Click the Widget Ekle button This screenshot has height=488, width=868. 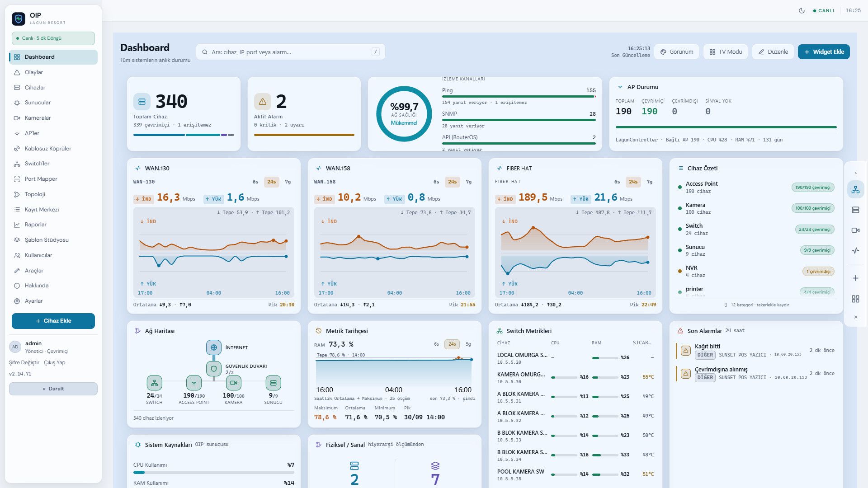click(x=824, y=52)
